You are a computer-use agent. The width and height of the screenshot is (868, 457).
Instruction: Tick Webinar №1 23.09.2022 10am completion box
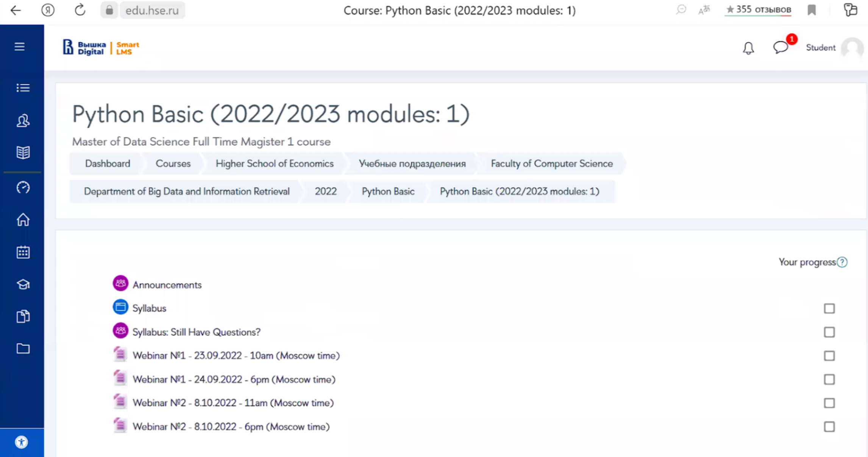tap(829, 356)
